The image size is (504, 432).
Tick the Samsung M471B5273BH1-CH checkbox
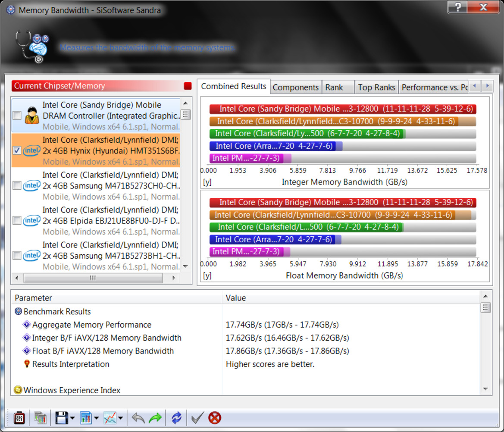click(17, 256)
